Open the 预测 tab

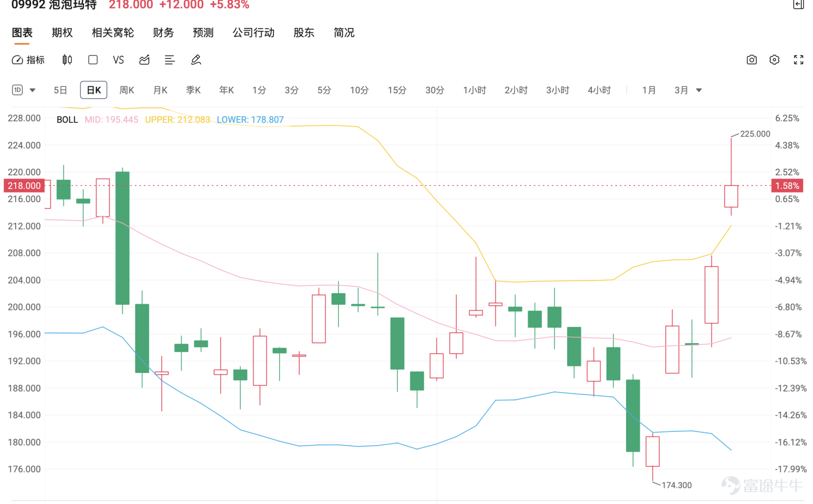pyautogui.click(x=203, y=33)
